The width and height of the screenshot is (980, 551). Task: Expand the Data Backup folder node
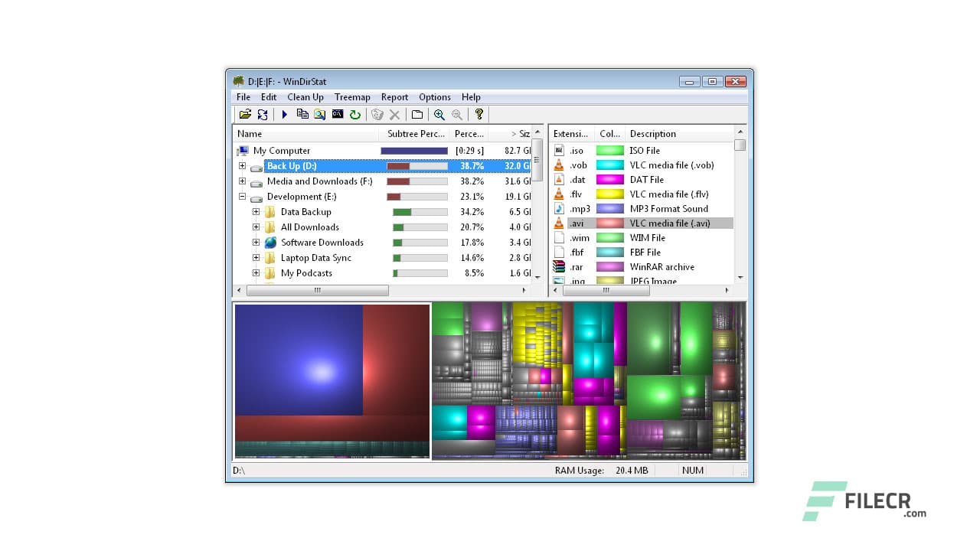click(x=256, y=212)
